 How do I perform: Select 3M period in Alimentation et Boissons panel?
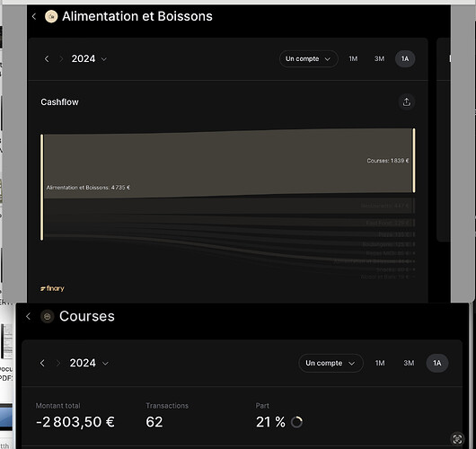[x=379, y=59]
